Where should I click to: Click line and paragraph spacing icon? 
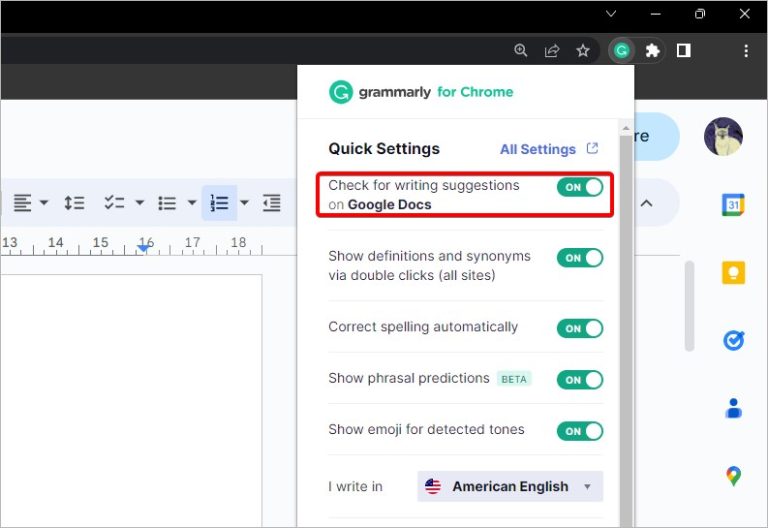click(x=74, y=202)
